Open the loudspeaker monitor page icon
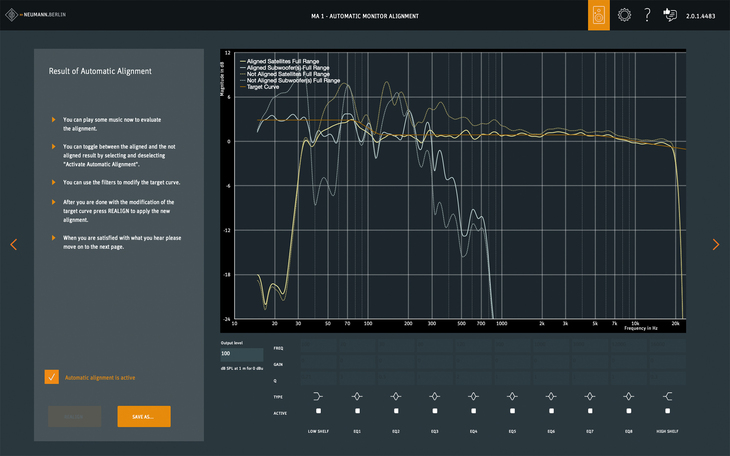730x456 pixels. [598, 15]
